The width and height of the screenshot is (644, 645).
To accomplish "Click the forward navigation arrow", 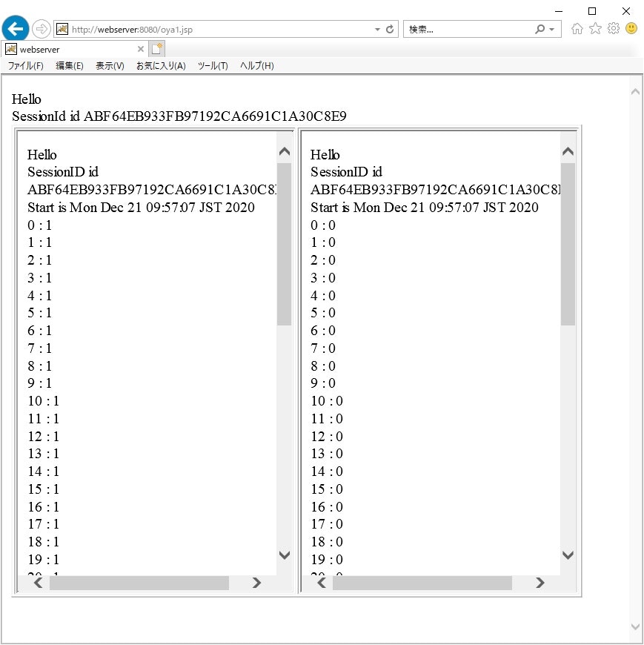I will click(x=41, y=29).
